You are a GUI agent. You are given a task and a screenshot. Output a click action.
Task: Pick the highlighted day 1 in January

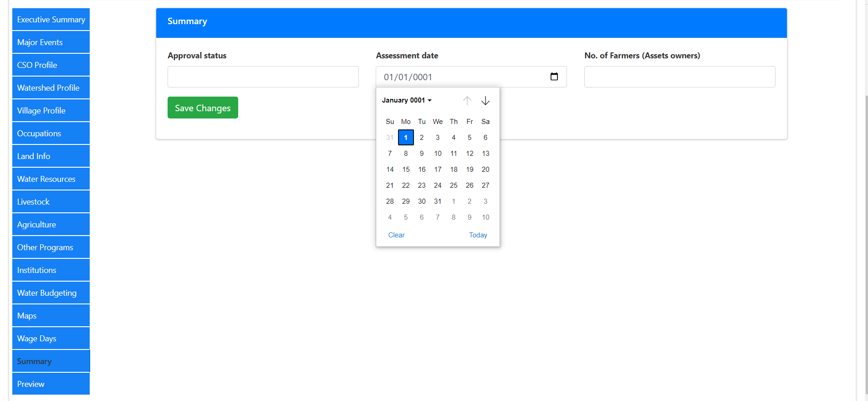point(406,137)
